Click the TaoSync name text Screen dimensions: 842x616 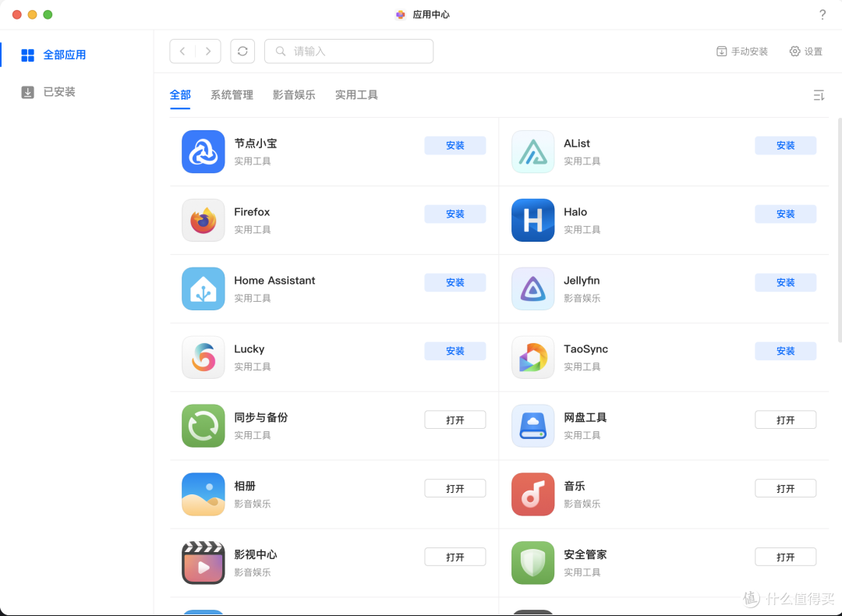pos(586,349)
